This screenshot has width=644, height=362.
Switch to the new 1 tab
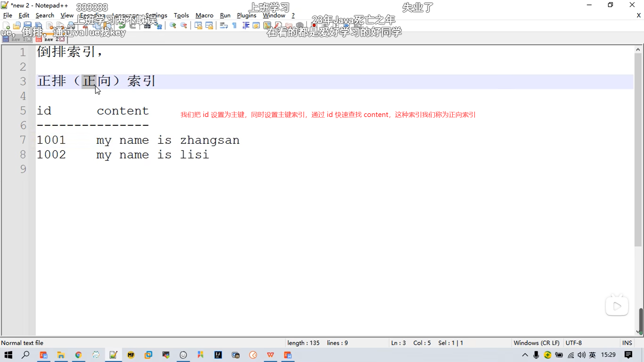tap(15, 40)
